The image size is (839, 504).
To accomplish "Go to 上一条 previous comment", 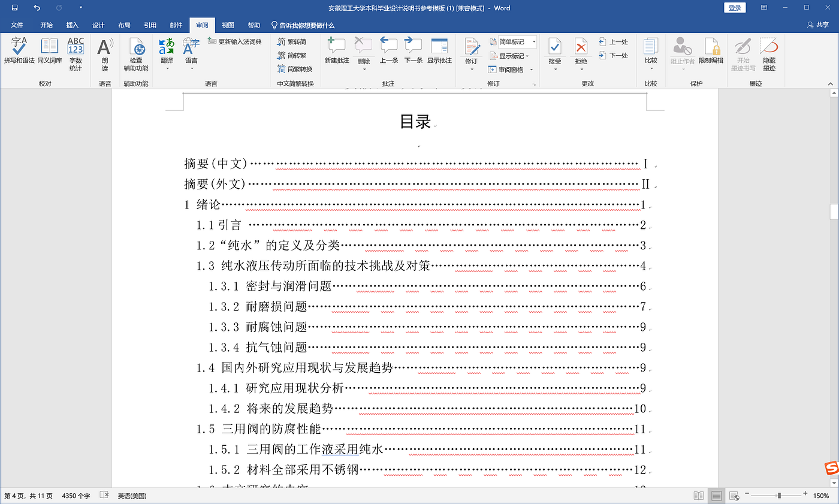I will 389,51.
